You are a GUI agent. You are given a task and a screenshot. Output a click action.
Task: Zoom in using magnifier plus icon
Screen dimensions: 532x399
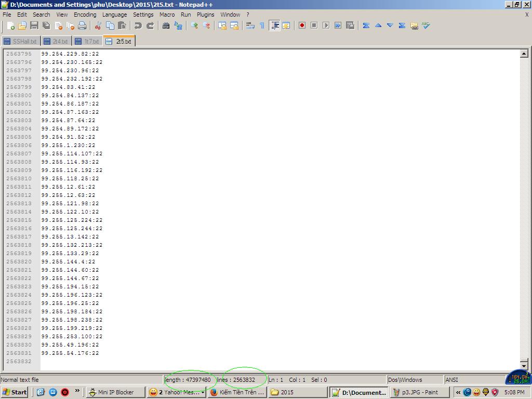pos(194,26)
